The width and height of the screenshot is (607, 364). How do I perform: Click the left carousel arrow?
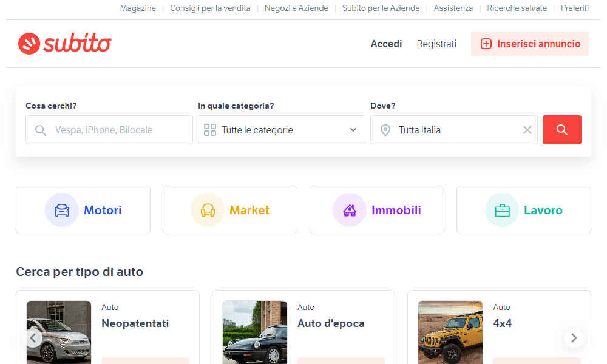[x=33, y=338]
